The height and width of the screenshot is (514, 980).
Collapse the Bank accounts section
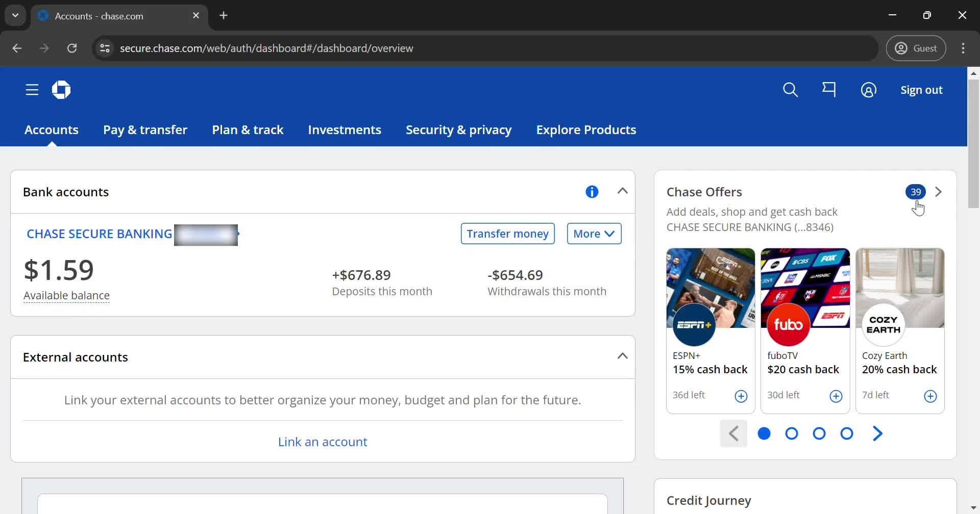622,190
